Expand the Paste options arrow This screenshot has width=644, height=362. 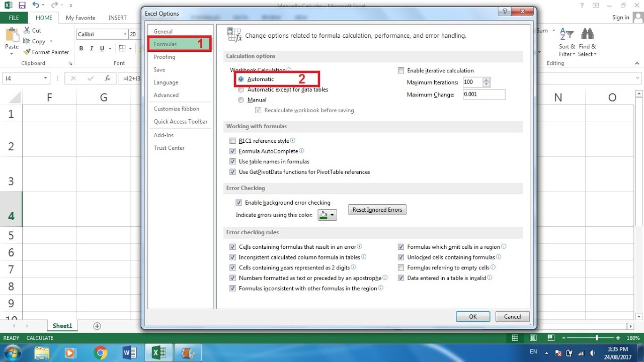coord(12,54)
